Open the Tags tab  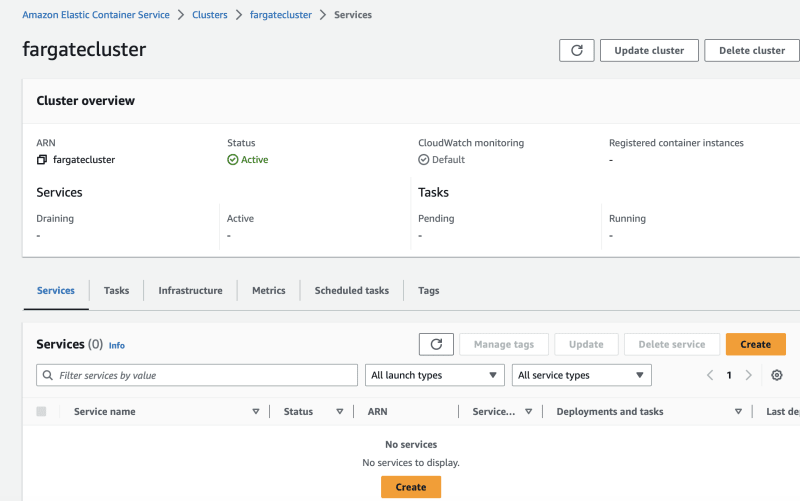pos(429,290)
